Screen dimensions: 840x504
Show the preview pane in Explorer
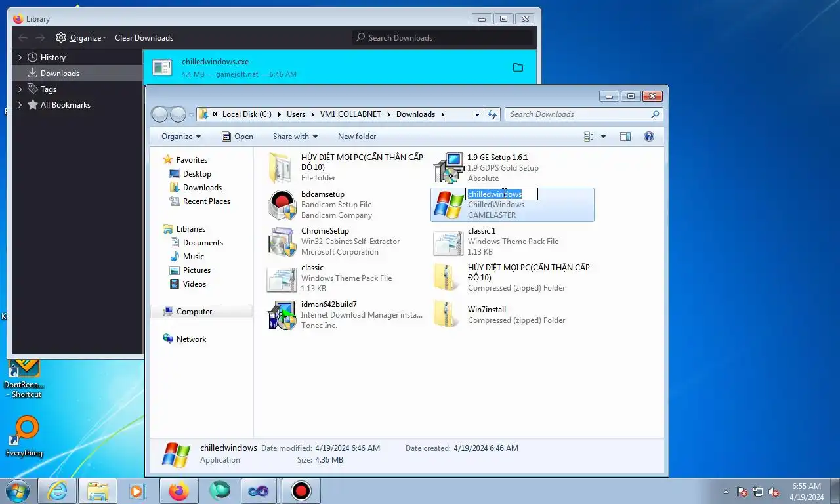point(625,136)
